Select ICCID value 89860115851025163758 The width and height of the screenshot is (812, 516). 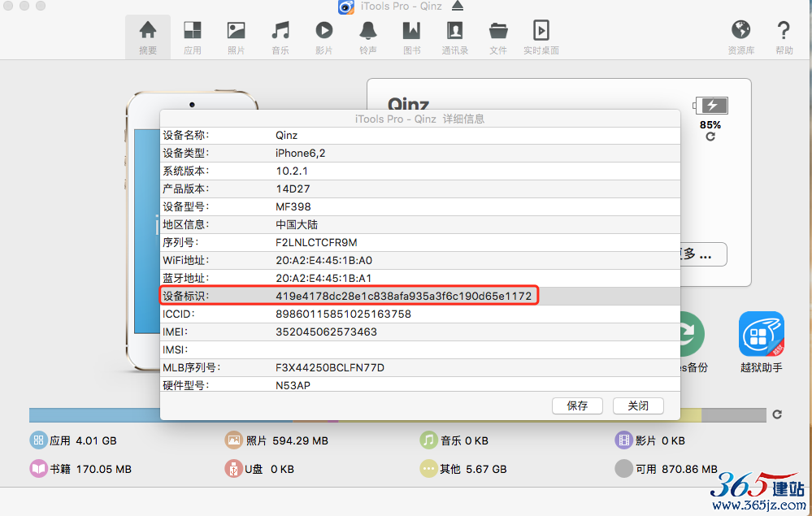pyautogui.click(x=343, y=314)
